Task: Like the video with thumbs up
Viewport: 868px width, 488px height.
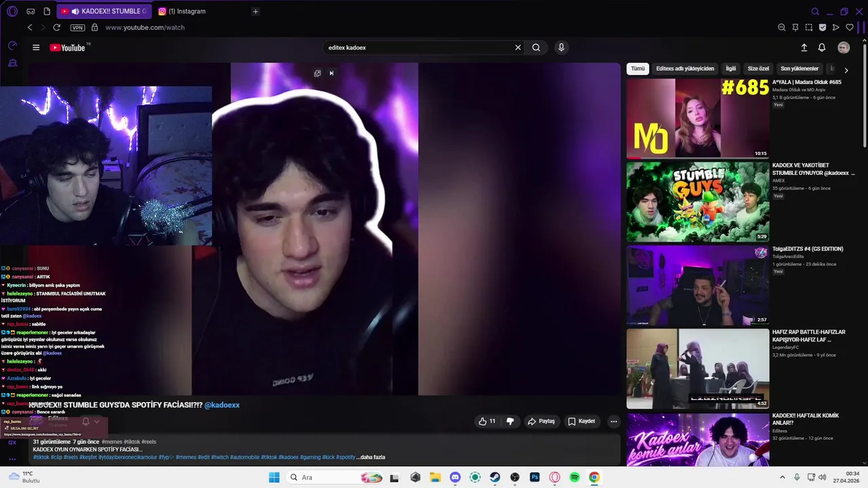Action: coord(487,421)
